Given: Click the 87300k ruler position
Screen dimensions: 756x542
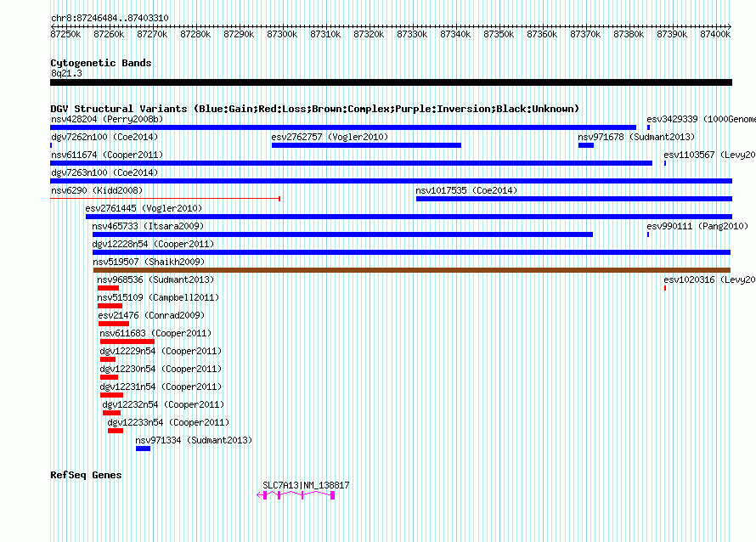Looking at the screenshot, I should [x=282, y=34].
